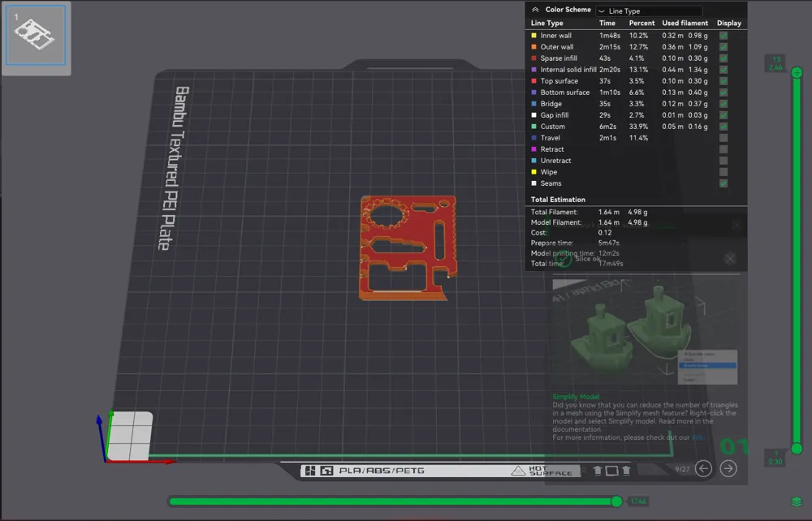Click the white Seams color swatch
This screenshot has width=812, height=521.
click(534, 183)
